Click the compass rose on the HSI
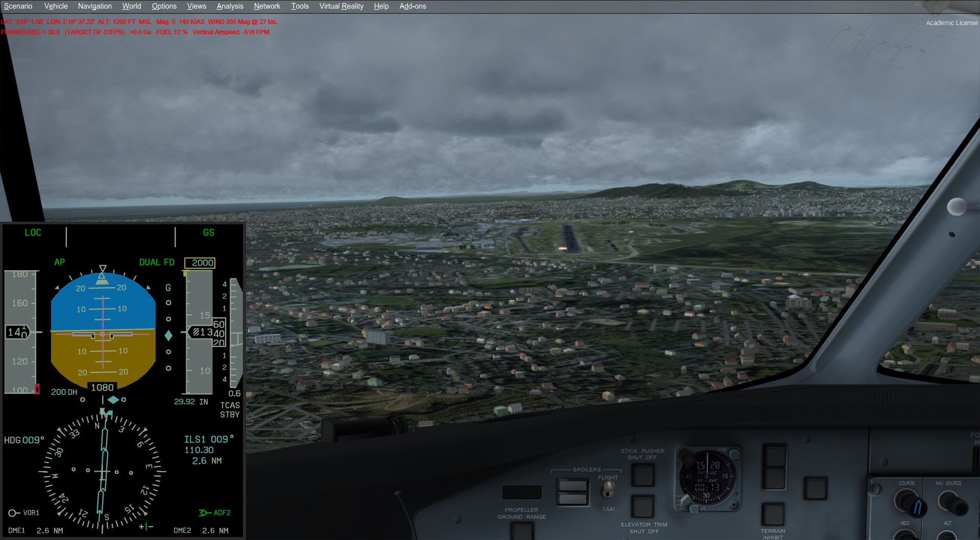This screenshot has width=980, height=540. point(103,471)
